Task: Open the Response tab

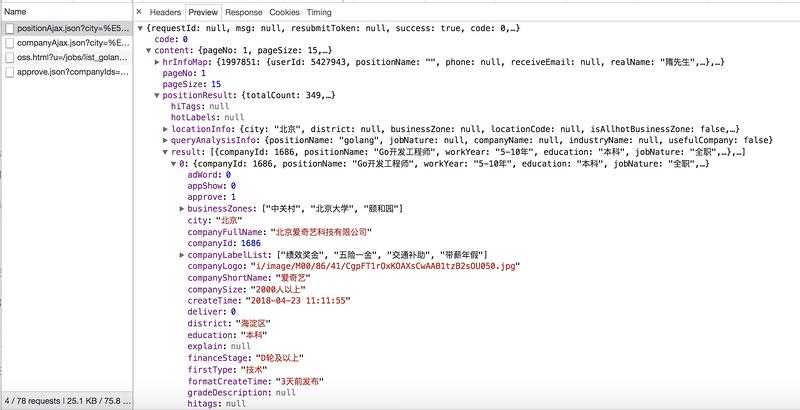Action: pyautogui.click(x=243, y=12)
